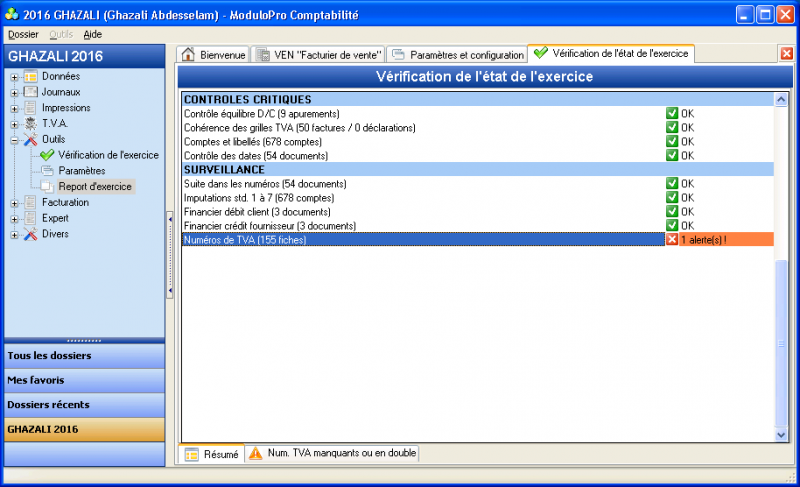Screen dimensions: 800x487
Task: Click the "1 alerte(s) !" orange cell
Action: 726,240
